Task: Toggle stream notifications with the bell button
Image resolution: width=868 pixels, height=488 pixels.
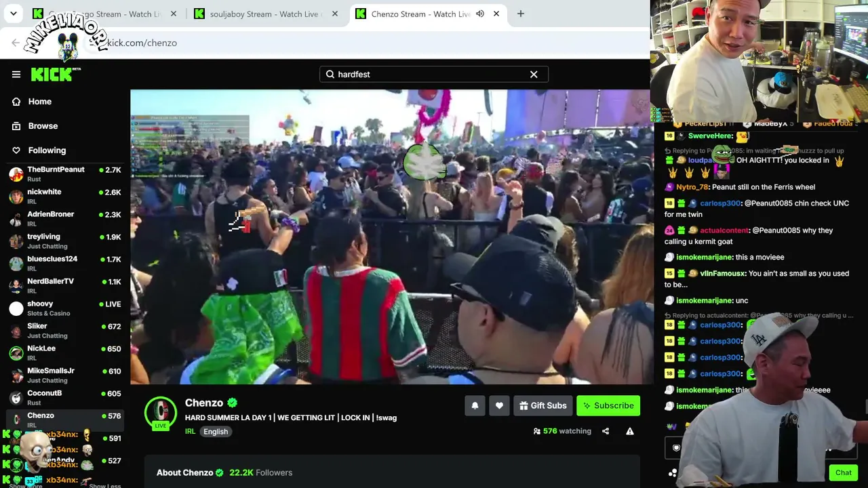Action: [x=475, y=405]
